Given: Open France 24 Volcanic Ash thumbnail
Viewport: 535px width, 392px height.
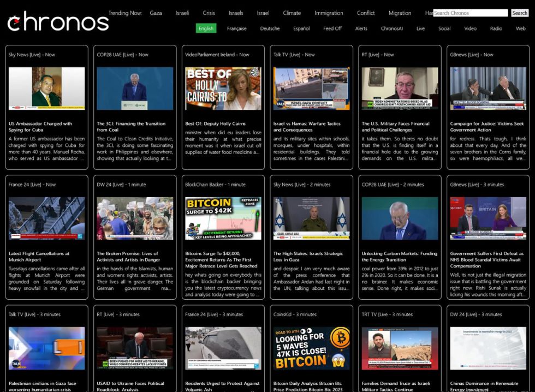Looking at the screenshot, I should coord(223,348).
